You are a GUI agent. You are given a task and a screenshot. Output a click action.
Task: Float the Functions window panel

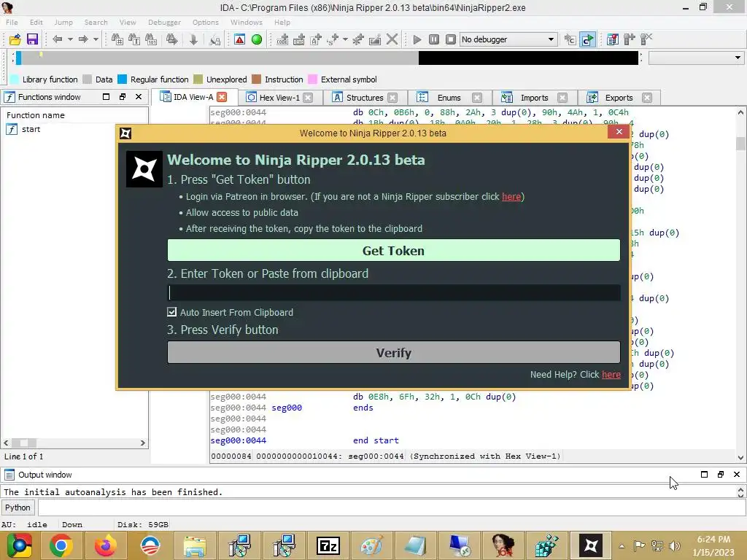tap(123, 97)
